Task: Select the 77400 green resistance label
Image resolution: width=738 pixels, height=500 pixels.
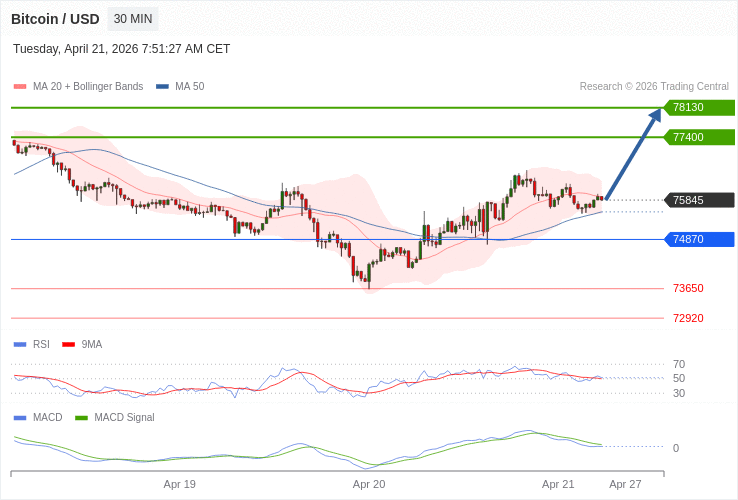Action: pos(699,137)
